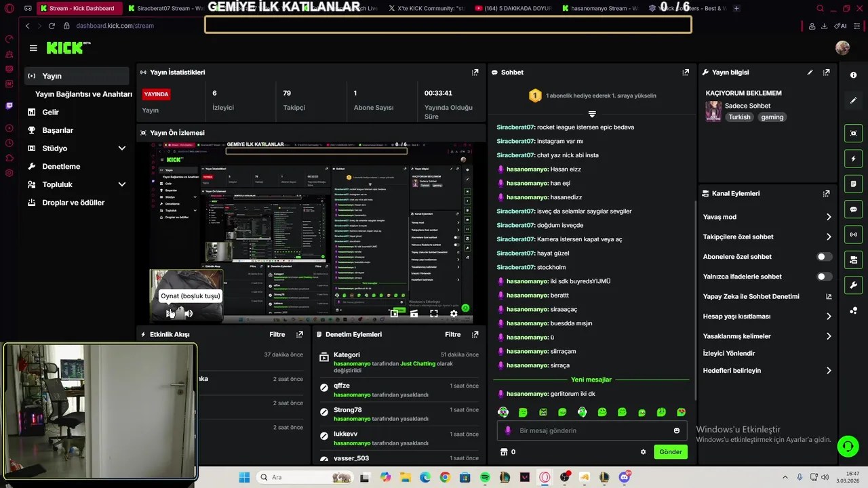Mute the stream preview volume

tap(189, 314)
